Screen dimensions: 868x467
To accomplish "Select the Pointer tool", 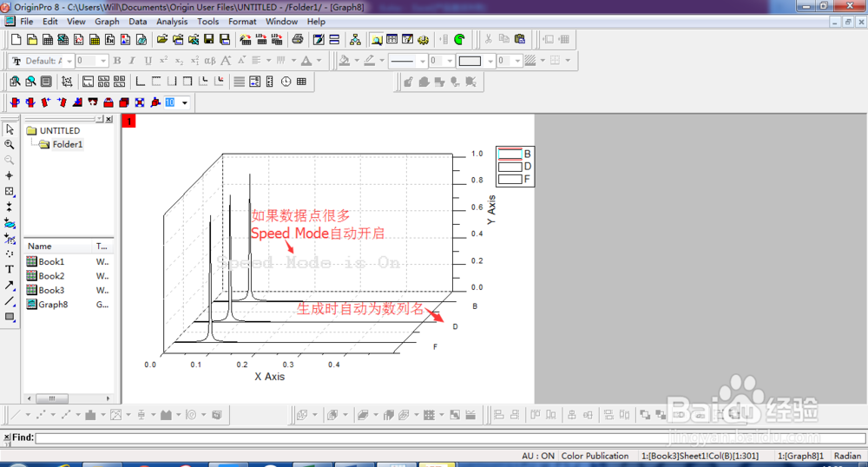I will click(x=10, y=129).
